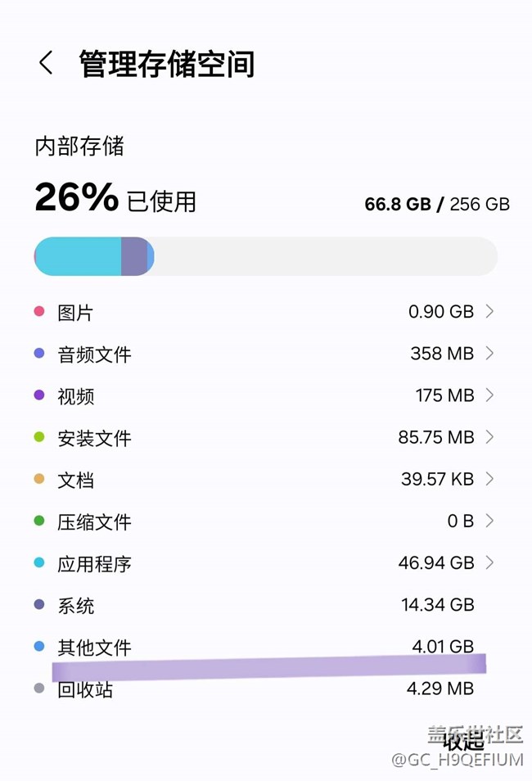The image size is (532, 781).
Task: Click the orange dot beside 文档
Action: tap(38, 479)
